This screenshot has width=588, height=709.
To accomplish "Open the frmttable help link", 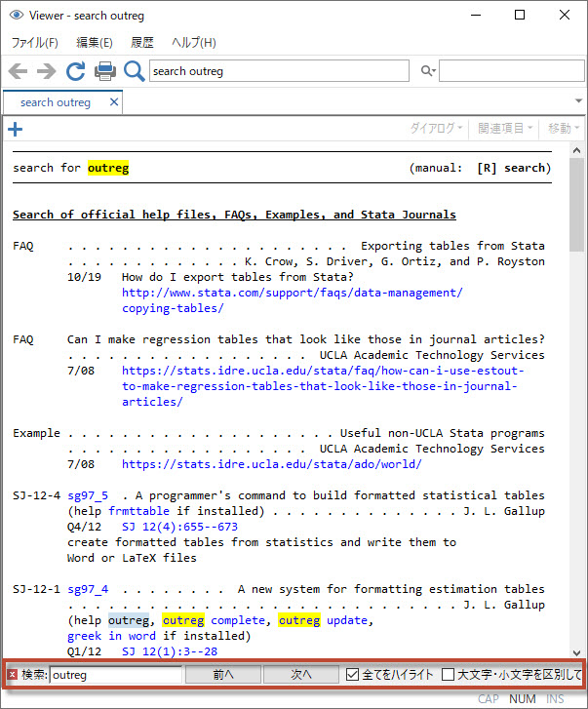I will click(138, 511).
